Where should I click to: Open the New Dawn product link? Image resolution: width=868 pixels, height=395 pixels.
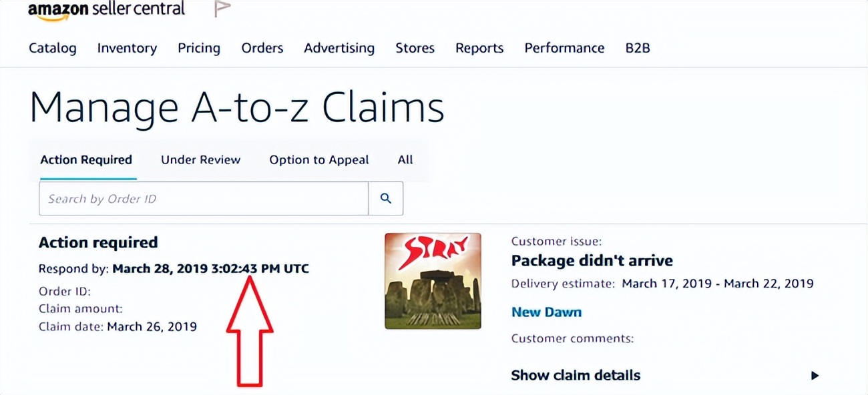pos(546,312)
